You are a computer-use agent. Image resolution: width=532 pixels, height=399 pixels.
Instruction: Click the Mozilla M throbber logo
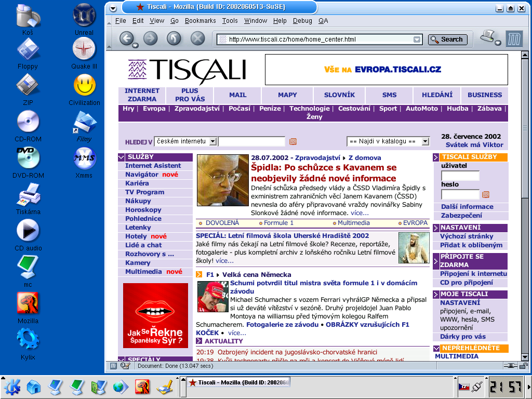click(x=514, y=39)
